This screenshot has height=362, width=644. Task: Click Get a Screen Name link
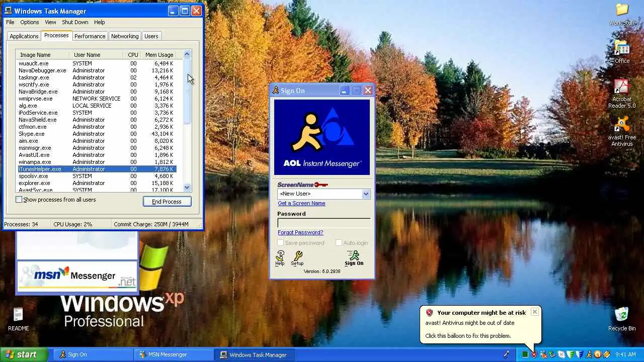coord(301,203)
